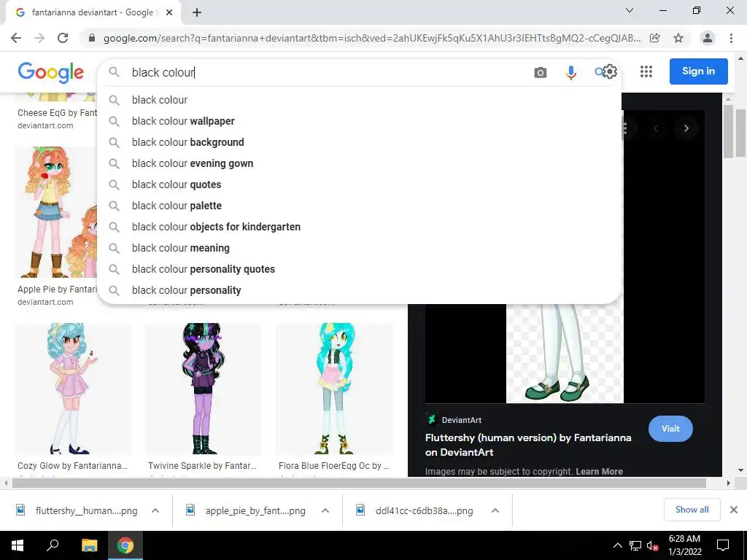747x560 pixels.
Task: Click Apple Pie by Fantari caption
Action: pyautogui.click(x=57, y=289)
